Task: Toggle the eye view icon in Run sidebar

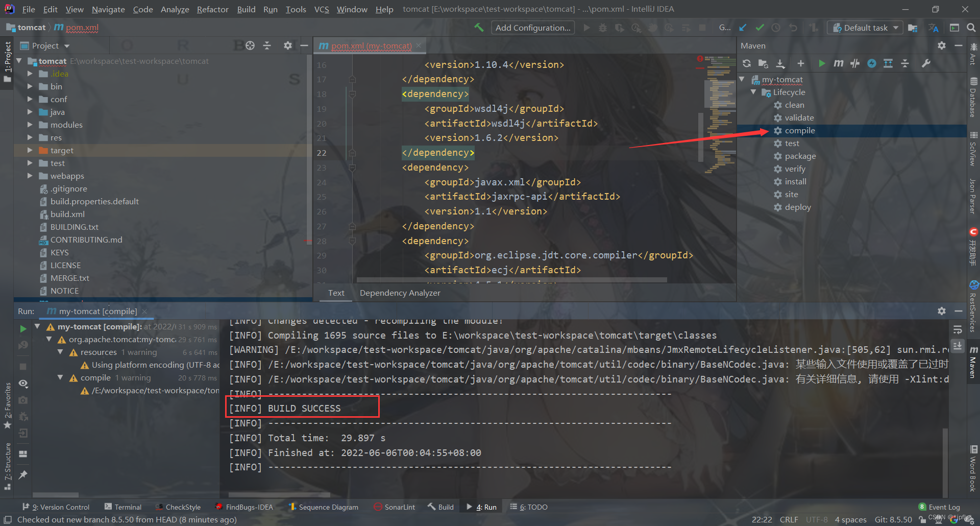Action: [23, 384]
